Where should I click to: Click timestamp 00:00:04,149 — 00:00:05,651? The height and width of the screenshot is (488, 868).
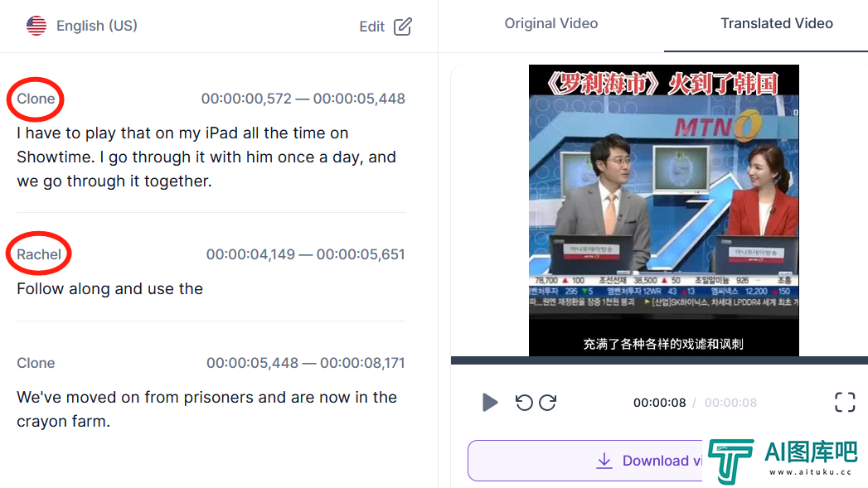(x=306, y=254)
